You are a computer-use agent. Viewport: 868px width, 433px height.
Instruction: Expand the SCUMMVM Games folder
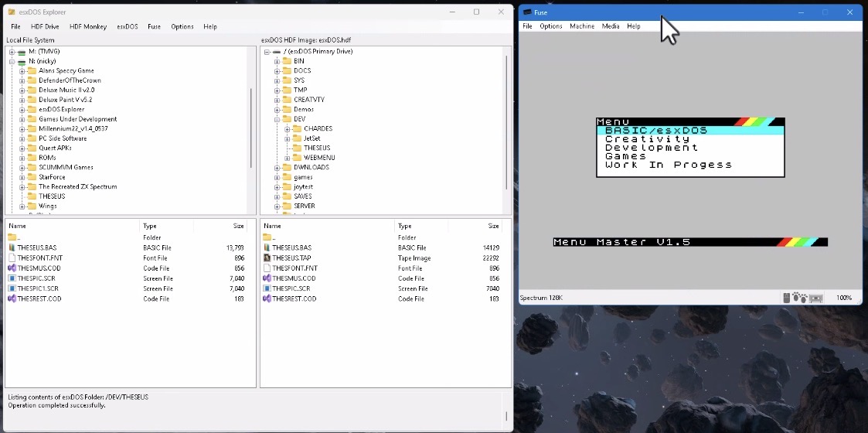tap(22, 167)
